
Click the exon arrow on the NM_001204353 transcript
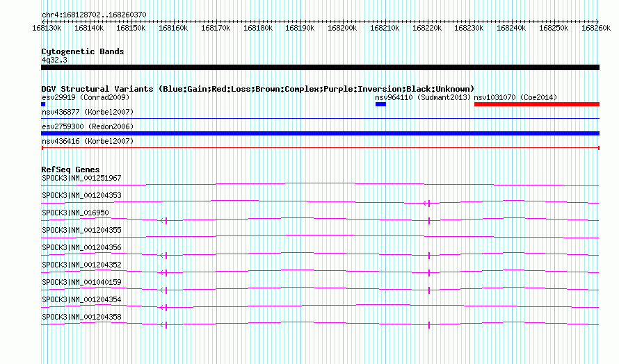(427, 204)
